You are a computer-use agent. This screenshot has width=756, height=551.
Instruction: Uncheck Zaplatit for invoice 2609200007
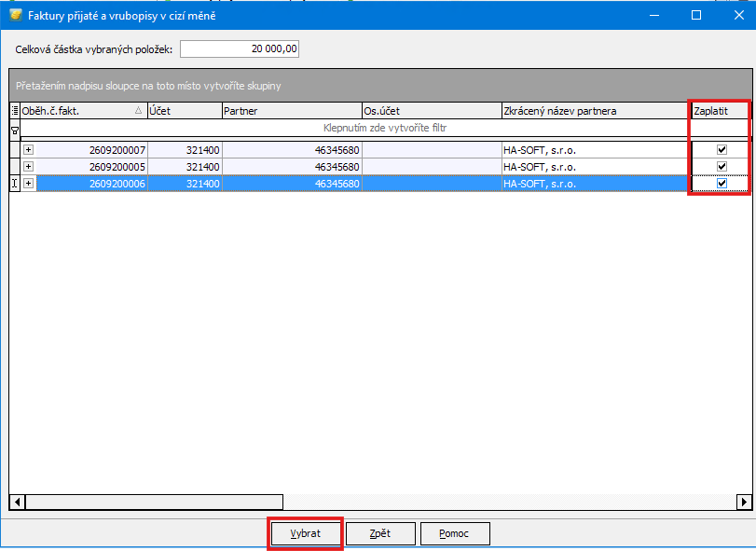pos(722,149)
